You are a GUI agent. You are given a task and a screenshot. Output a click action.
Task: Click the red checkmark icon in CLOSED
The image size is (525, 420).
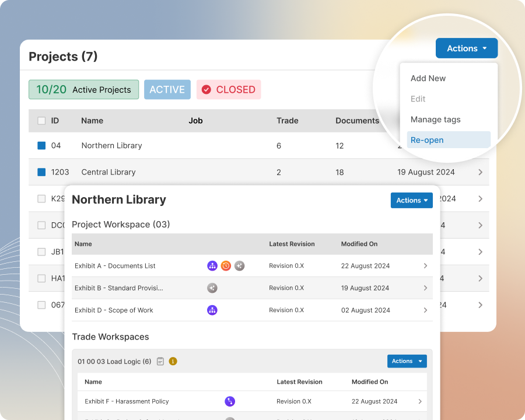tap(206, 89)
